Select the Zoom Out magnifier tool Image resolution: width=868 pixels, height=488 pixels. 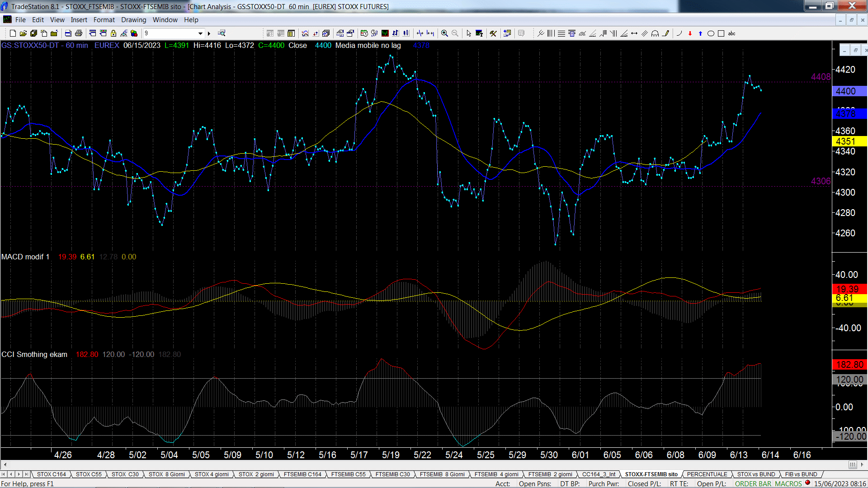pos(455,33)
